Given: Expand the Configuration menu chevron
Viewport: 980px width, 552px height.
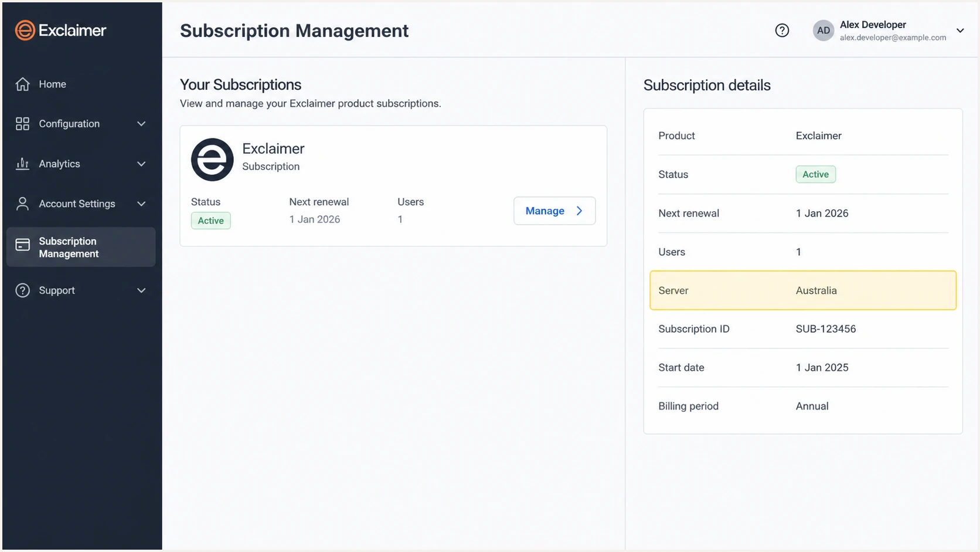Looking at the screenshot, I should 141,124.
